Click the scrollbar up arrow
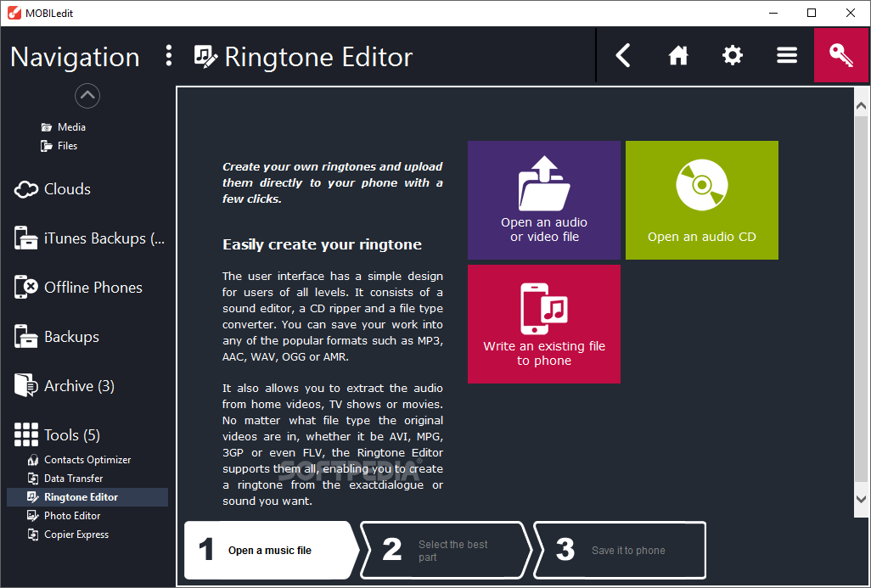This screenshot has height=588, width=871. pyautogui.click(x=861, y=105)
